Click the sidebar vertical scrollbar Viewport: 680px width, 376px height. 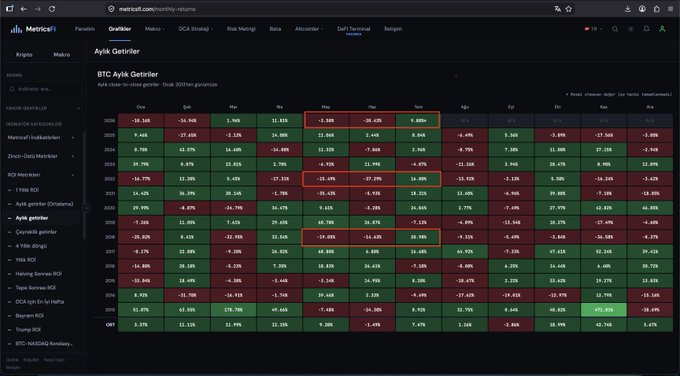point(84,186)
